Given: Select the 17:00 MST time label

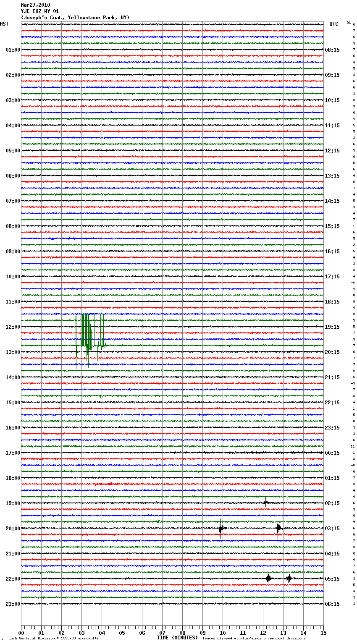Looking at the screenshot, I should coord(13,453).
